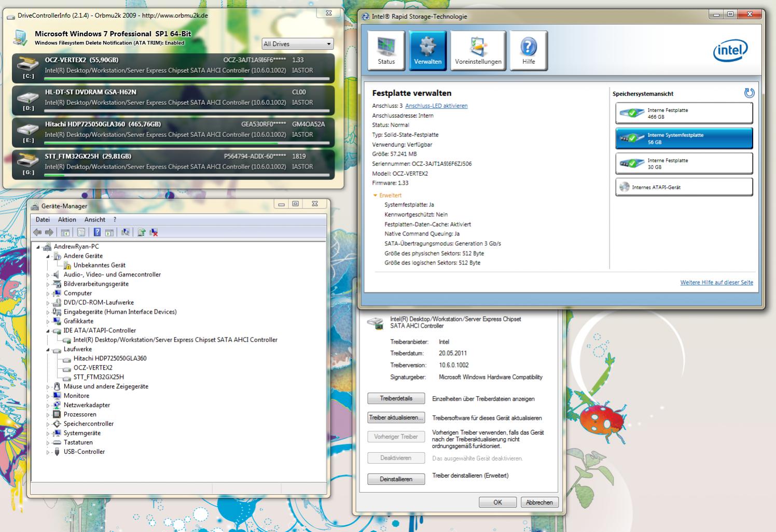Image resolution: width=776 pixels, height=532 pixels.
Task: Click the uninstall device icon with red X
Action: 154,232
